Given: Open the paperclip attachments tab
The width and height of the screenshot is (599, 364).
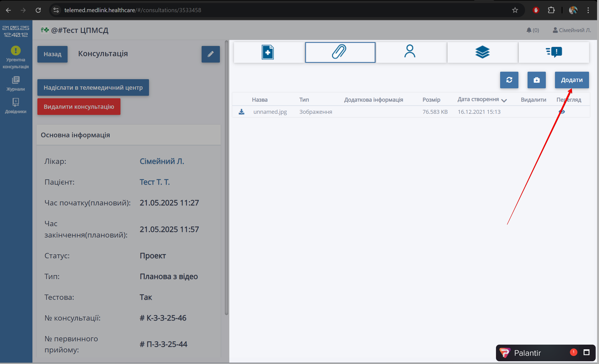Looking at the screenshot, I should click(x=340, y=52).
